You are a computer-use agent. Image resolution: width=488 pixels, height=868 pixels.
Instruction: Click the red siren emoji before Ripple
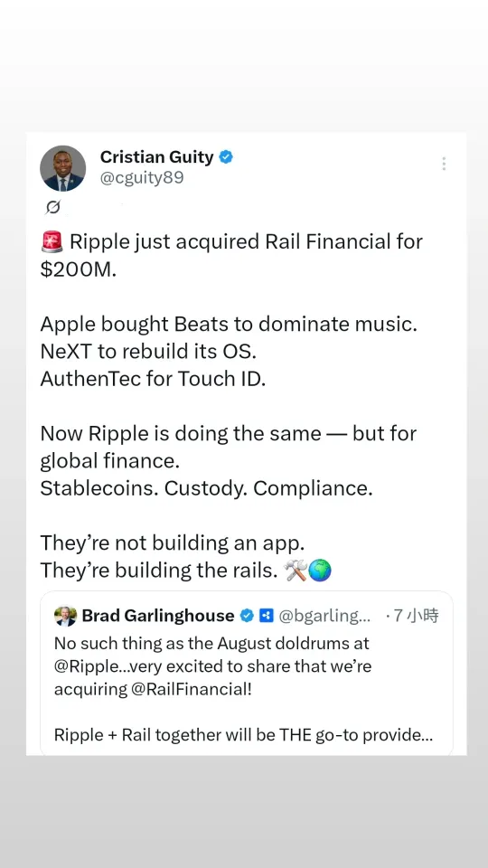pos(52,242)
